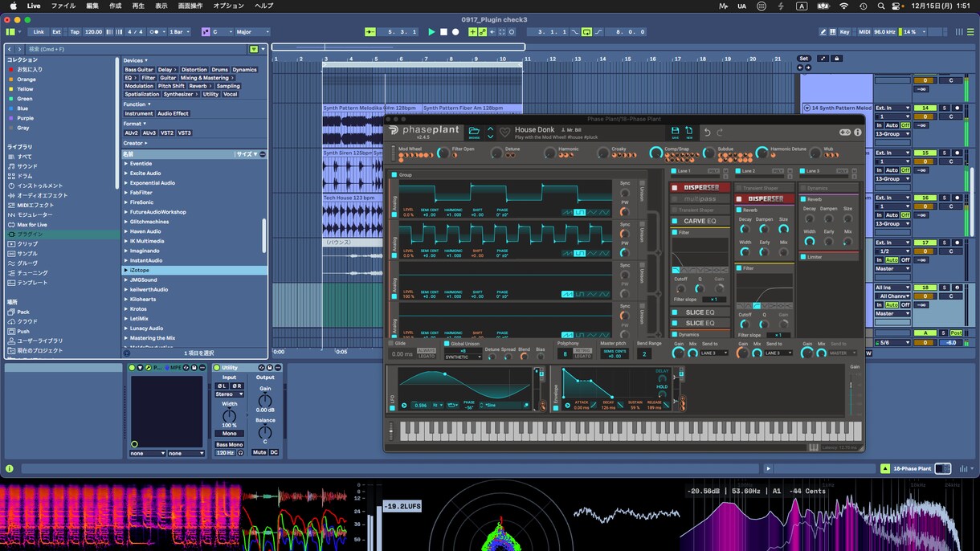This screenshot has height=551, width=980.
Task: Redo change in Phase Plant
Action: pyautogui.click(x=721, y=132)
